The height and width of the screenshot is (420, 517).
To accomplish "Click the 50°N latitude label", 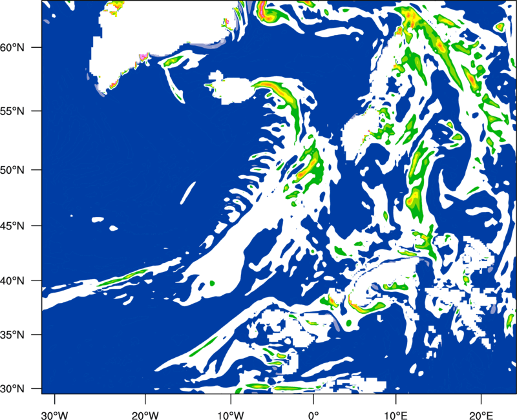I will click(x=12, y=171).
